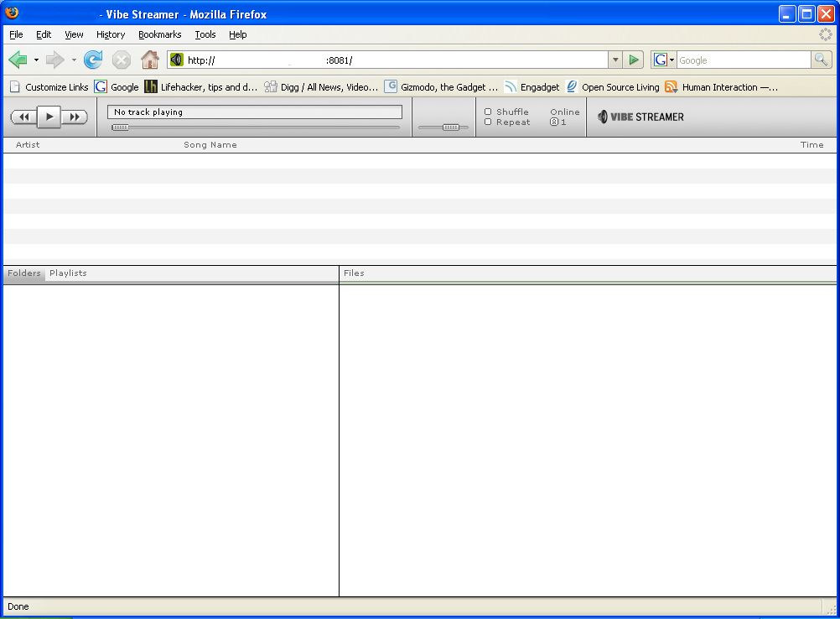Viewport: 840px width, 619px height.
Task: Skip to next track button
Action: click(x=75, y=117)
